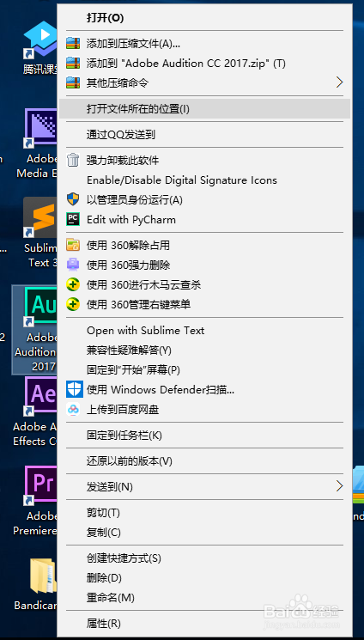Choose 创建快捷方式(S)
Screen dimensions: 364x640
click(x=205, y=558)
